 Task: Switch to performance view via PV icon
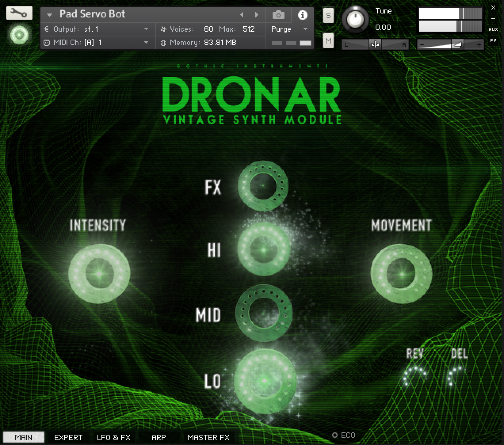pyautogui.click(x=493, y=40)
